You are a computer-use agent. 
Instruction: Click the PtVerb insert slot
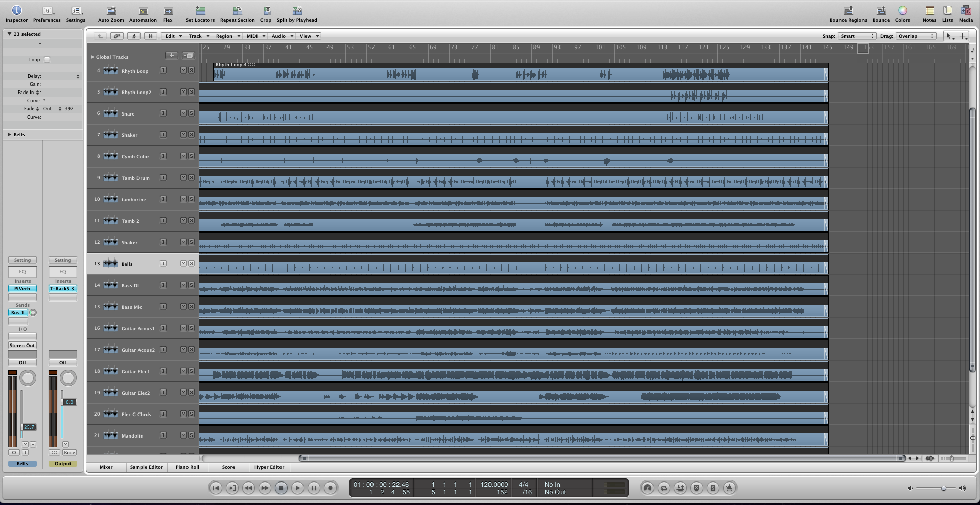(22, 289)
